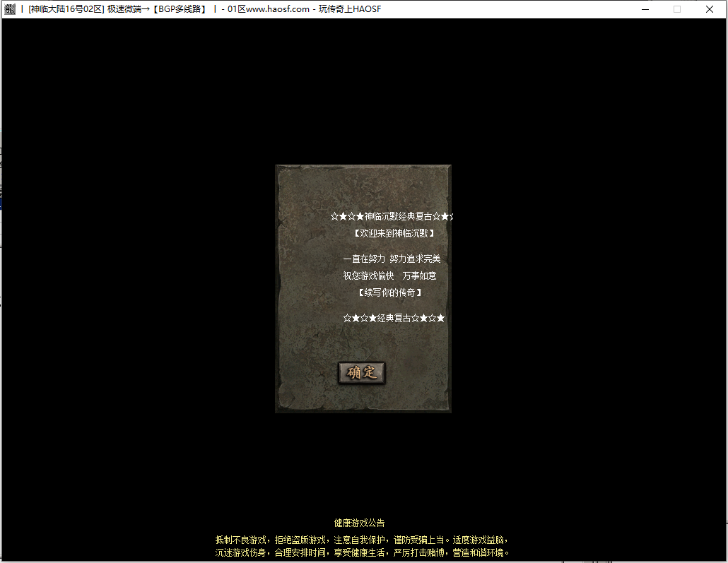The width and height of the screenshot is (728, 563).
Task: Click the 一直在努力 text in the notice
Action: click(364, 259)
